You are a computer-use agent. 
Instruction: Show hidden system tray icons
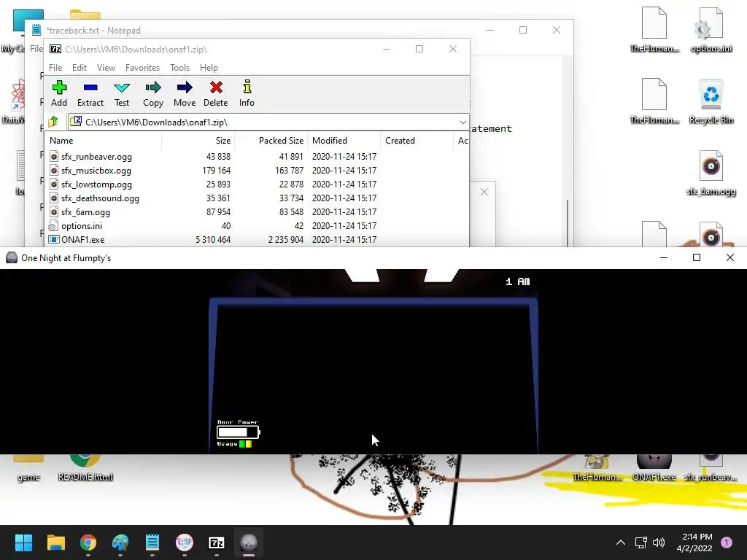tap(621, 542)
